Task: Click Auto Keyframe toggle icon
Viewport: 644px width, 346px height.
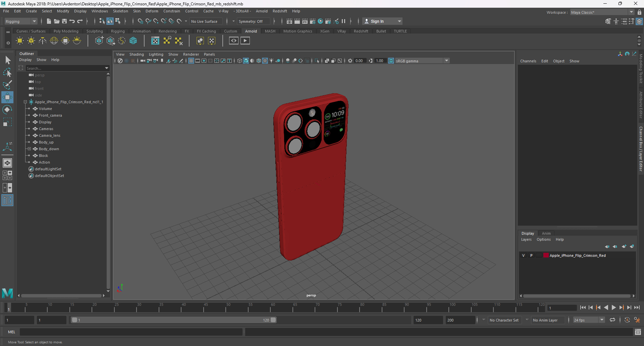Action: [627, 320]
